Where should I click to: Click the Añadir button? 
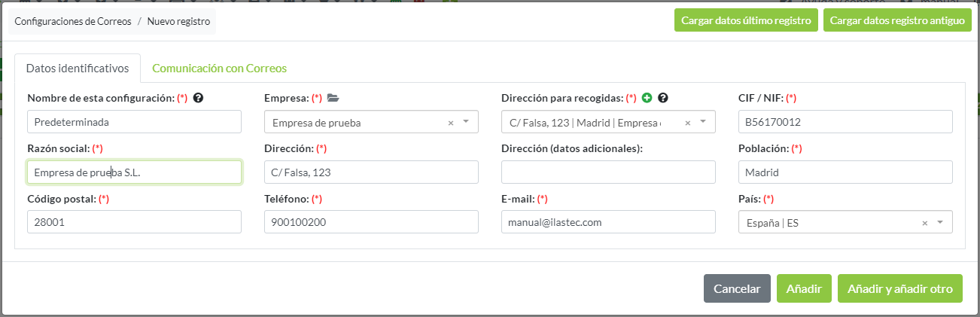coord(804,288)
